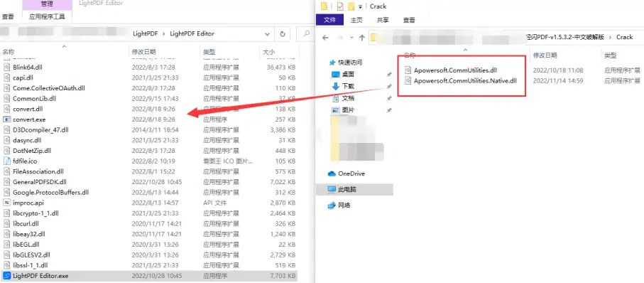Open the 查看 tab in Crack window
The width and height of the screenshot is (644, 283).
(409, 20)
